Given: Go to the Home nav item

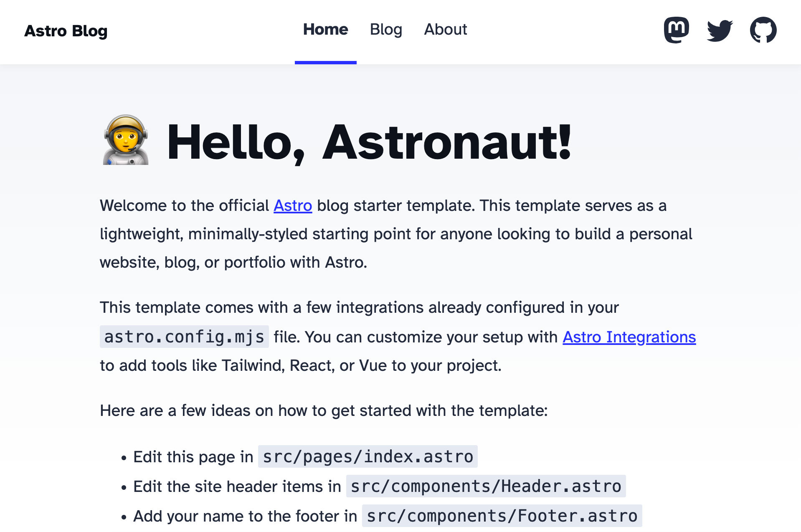Looking at the screenshot, I should click(325, 30).
